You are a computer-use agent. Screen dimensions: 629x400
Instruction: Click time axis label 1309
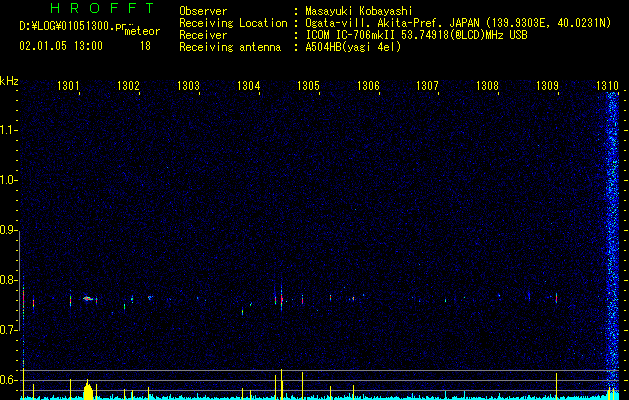pyautogui.click(x=547, y=85)
